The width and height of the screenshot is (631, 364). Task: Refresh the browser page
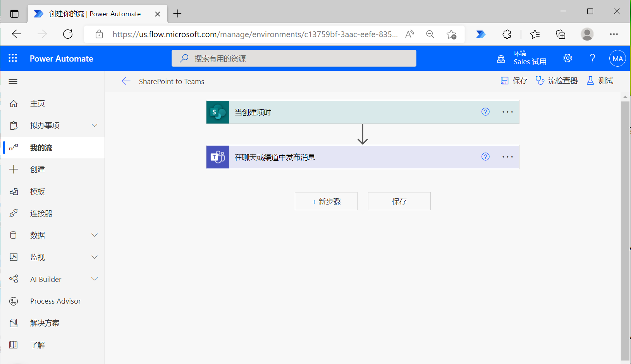point(68,34)
